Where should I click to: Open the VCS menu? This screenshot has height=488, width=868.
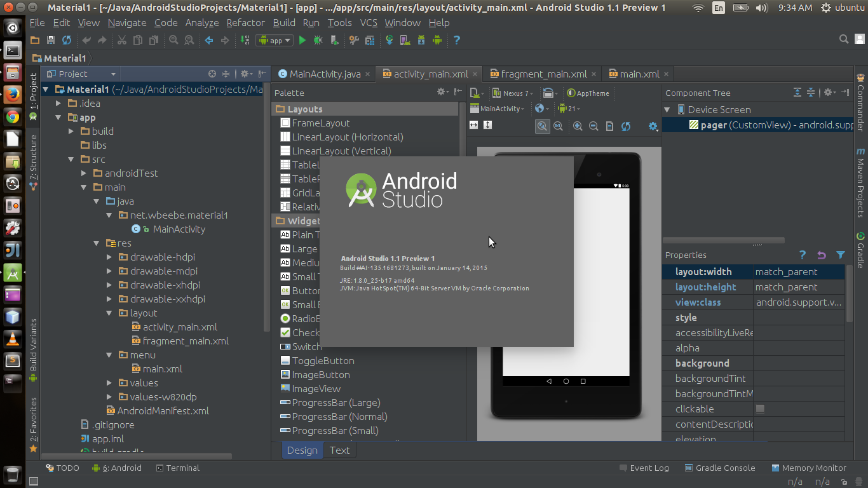[x=369, y=22]
